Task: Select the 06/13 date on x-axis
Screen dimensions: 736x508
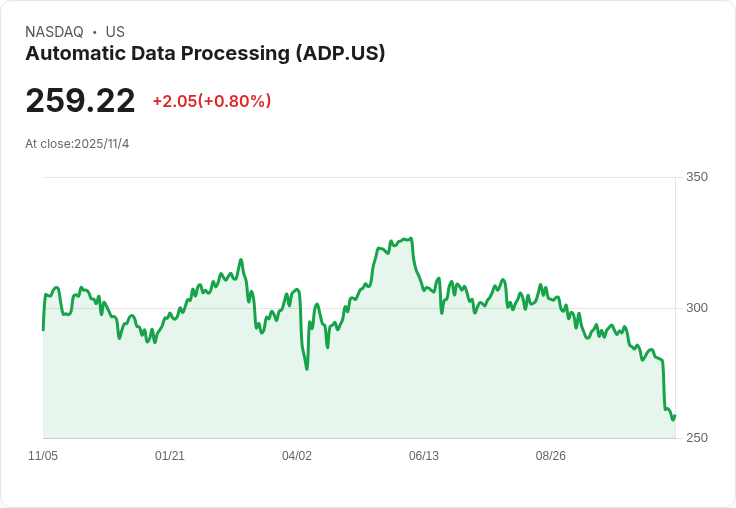Action: tap(424, 456)
